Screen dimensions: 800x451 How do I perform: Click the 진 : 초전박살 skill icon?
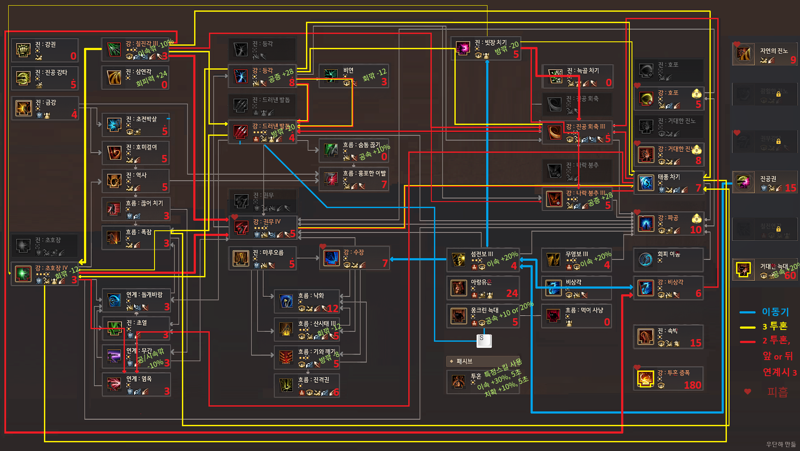coord(114,124)
